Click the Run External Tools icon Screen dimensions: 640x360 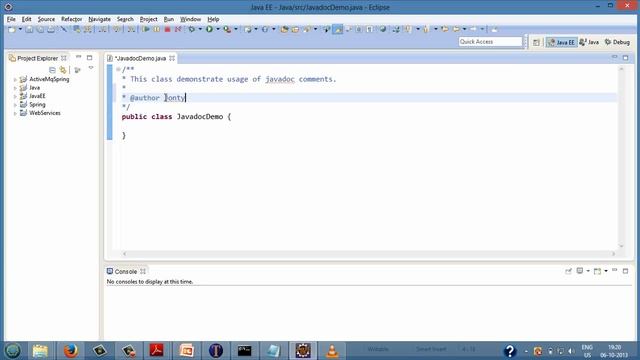[227, 29]
